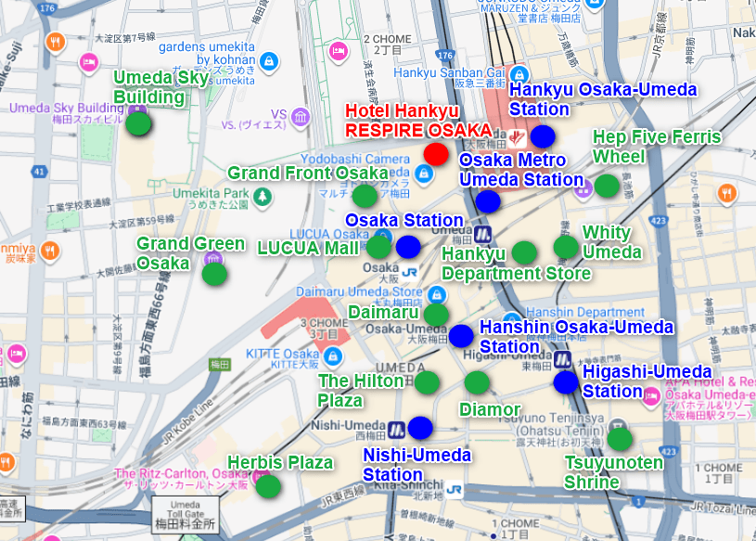Click The Ritz-Carlton, Osaka pink label
756x541 pixels.
[181, 479]
